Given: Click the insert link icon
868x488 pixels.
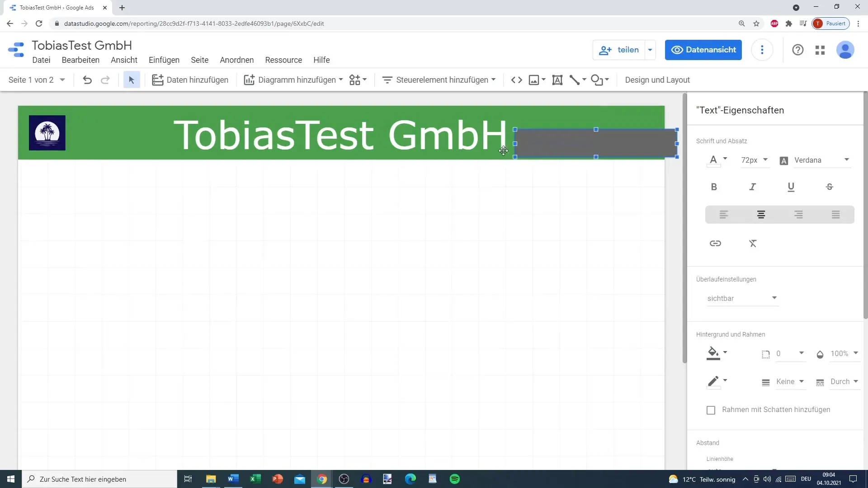Looking at the screenshot, I should pos(715,244).
